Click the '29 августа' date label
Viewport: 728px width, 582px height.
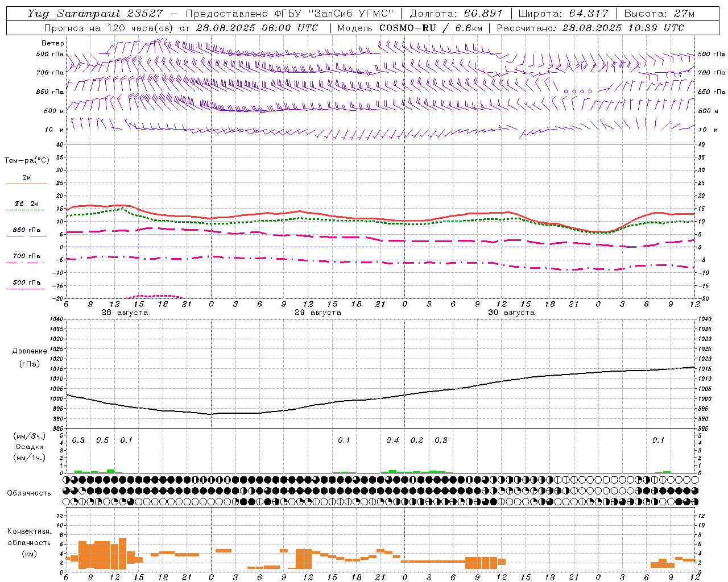click(x=318, y=313)
